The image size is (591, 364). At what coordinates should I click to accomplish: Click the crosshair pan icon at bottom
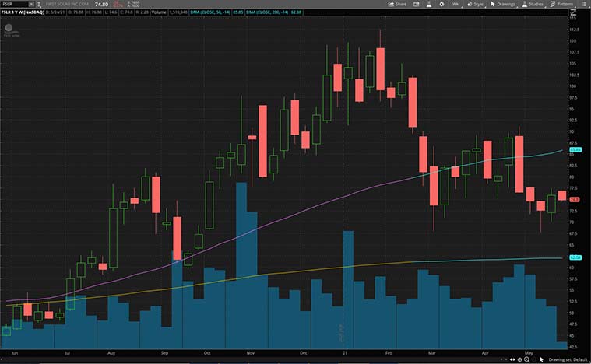520,360
